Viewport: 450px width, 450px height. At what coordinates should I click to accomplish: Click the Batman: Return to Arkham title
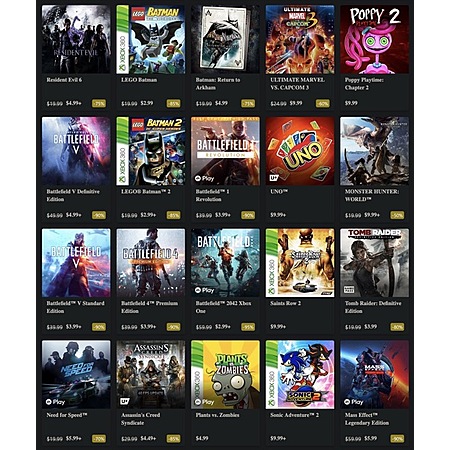click(218, 84)
